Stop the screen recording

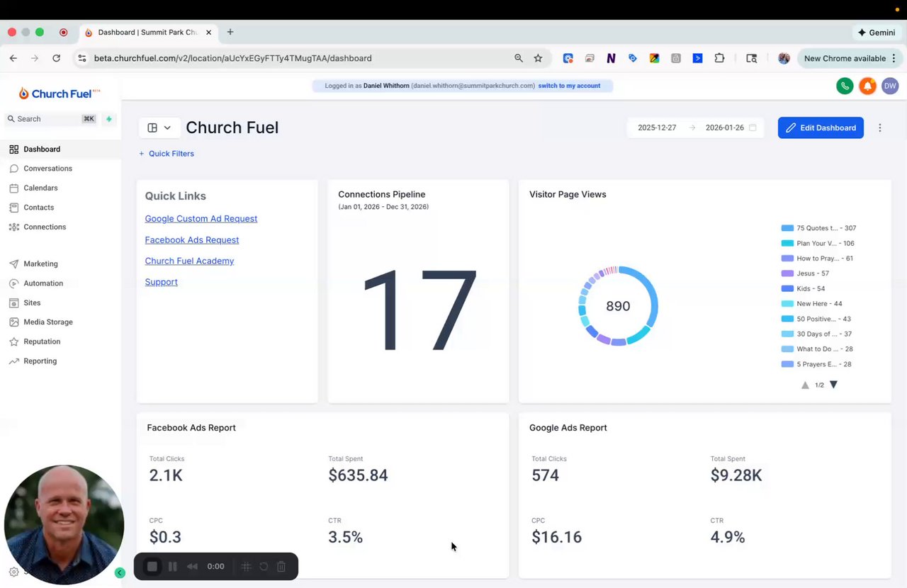[x=152, y=567]
